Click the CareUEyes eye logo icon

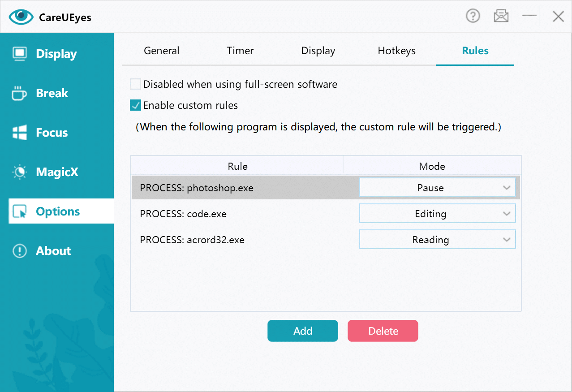pos(21,17)
